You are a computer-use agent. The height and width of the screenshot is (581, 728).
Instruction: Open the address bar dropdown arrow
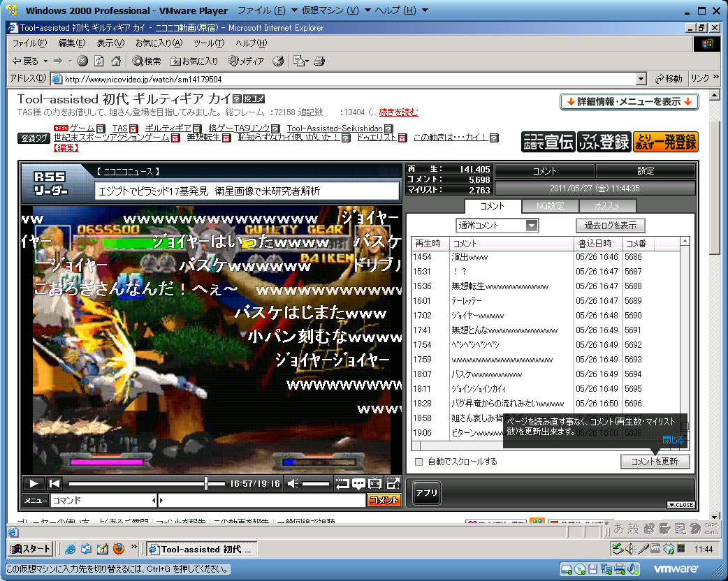641,79
